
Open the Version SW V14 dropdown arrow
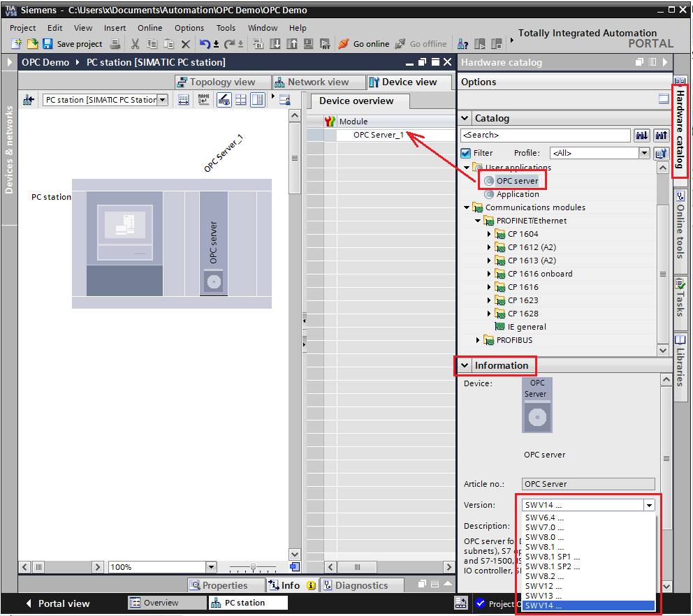[649, 505]
